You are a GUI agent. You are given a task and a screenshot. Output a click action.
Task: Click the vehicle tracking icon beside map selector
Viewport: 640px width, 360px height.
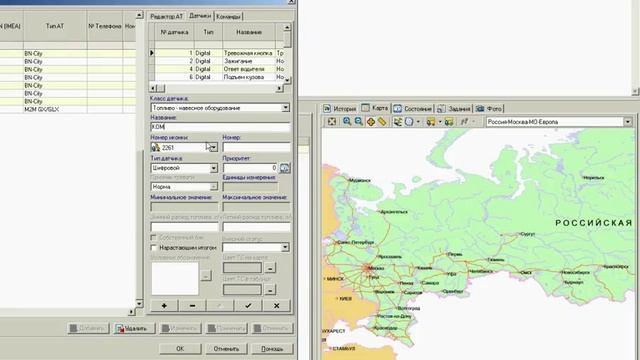pyautogui.click(x=449, y=122)
